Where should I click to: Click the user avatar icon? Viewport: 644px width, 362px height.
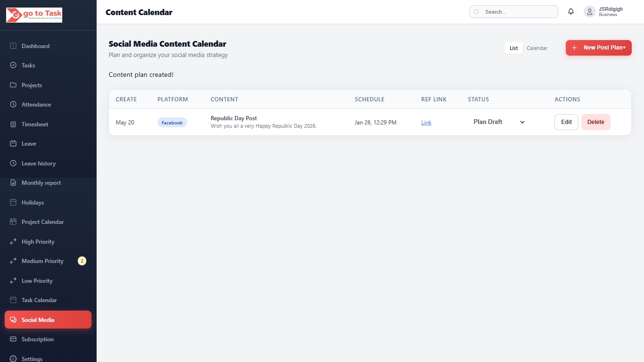tap(590, 12)
